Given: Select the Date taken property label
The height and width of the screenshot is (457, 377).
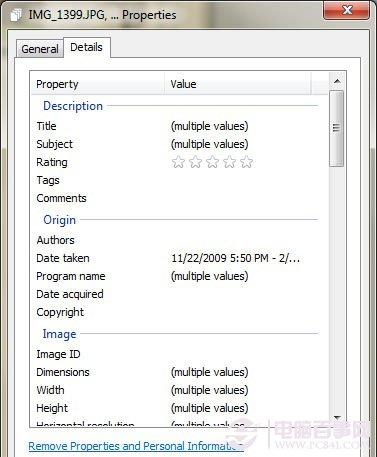Looking at the screenshot, I should click(x=63, y=258).
